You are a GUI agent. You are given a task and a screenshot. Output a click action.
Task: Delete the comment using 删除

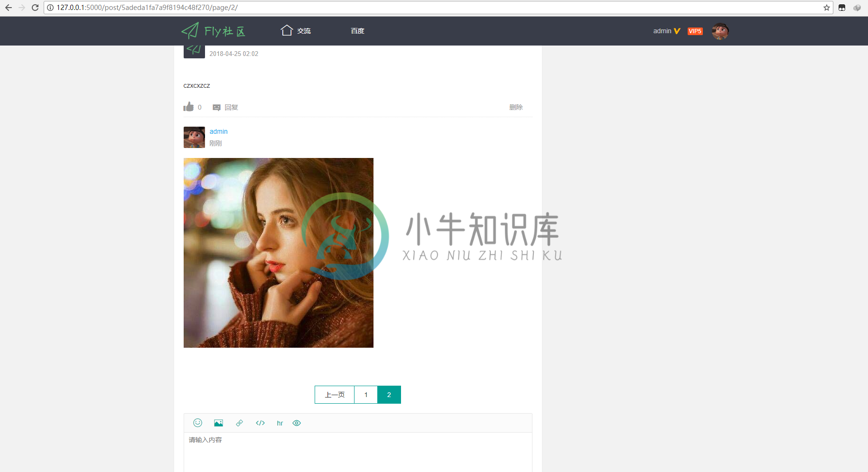point(516,107)
